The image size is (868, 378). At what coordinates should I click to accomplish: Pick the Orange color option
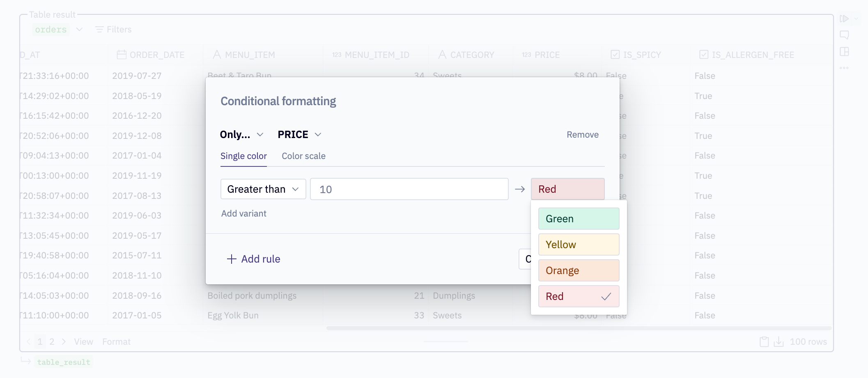579,270
